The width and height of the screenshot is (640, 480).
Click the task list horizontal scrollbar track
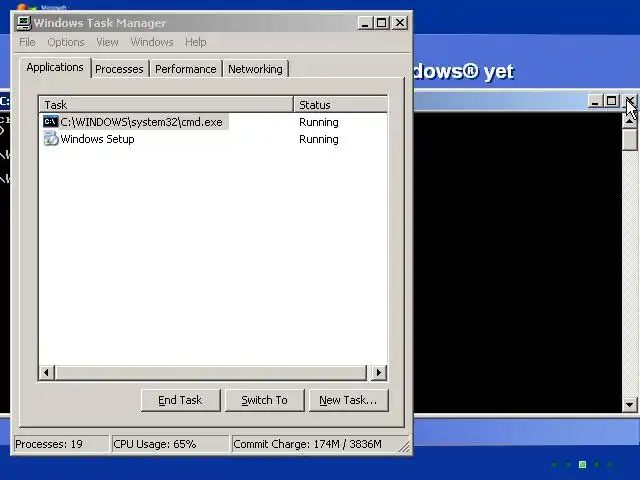tap(211, 372)
